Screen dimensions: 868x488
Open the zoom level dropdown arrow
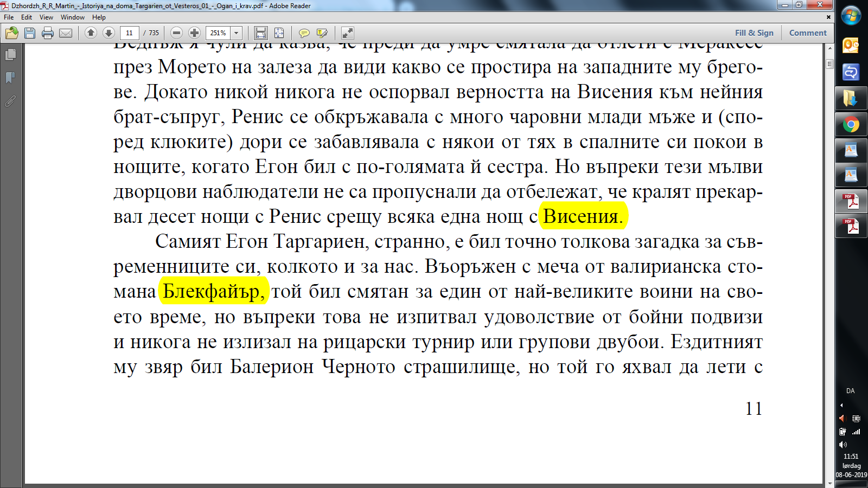pos(237,33)
